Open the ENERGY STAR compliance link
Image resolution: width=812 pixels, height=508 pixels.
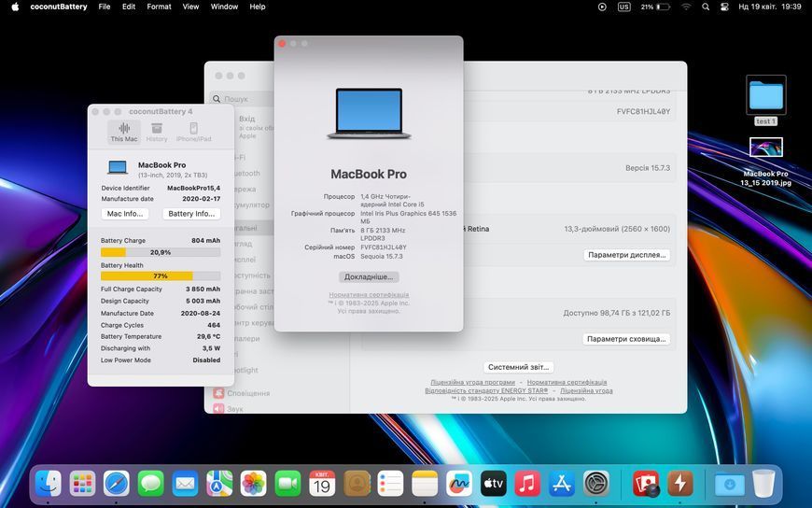486,391
